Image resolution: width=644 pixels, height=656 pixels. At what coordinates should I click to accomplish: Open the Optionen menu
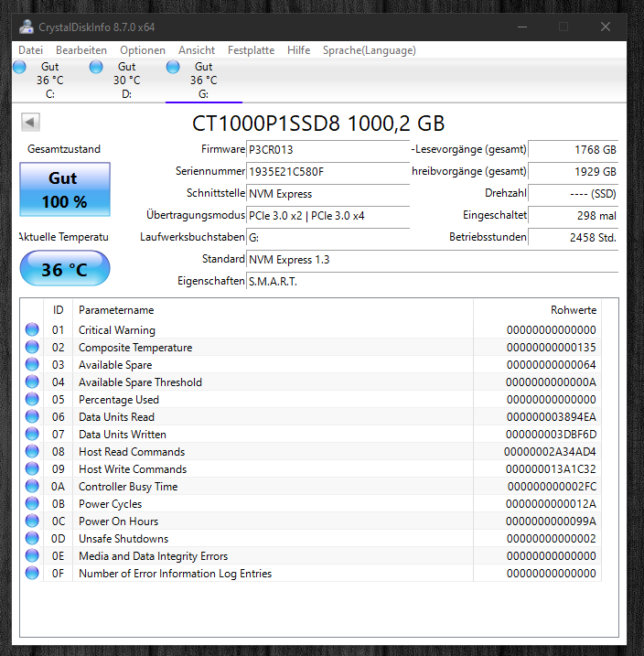pos(143,50)
